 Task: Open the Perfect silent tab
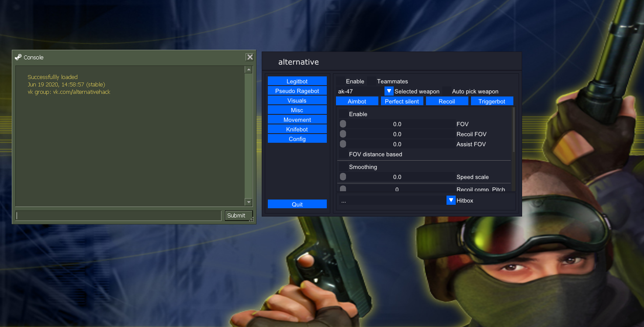pos(402,101)
